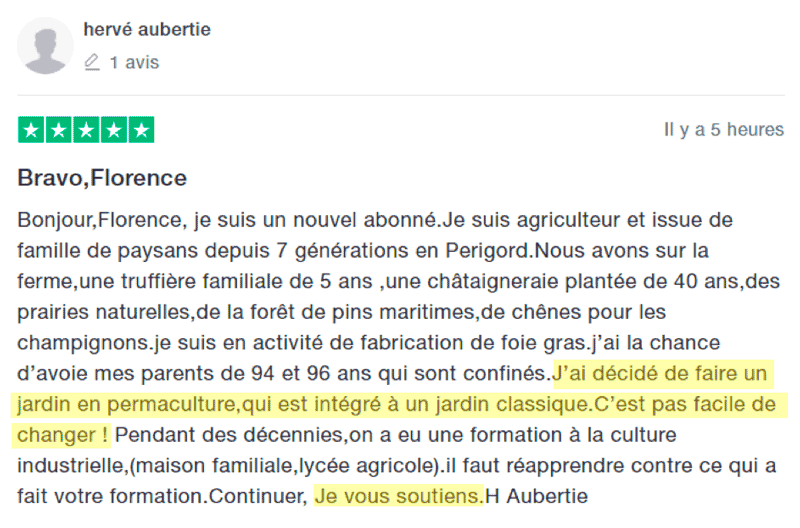
Task: Click the grey default user avatar
Action: click(x=45, y=46)
